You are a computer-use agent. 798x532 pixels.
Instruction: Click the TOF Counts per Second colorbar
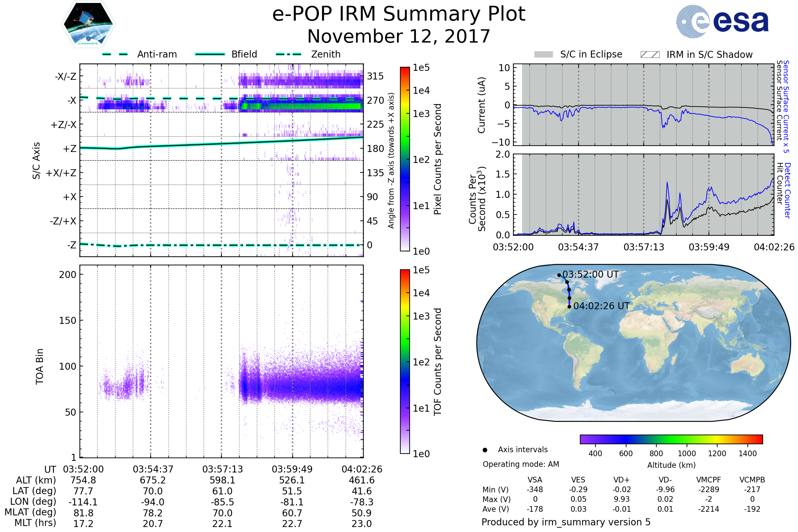pos(405,361)
